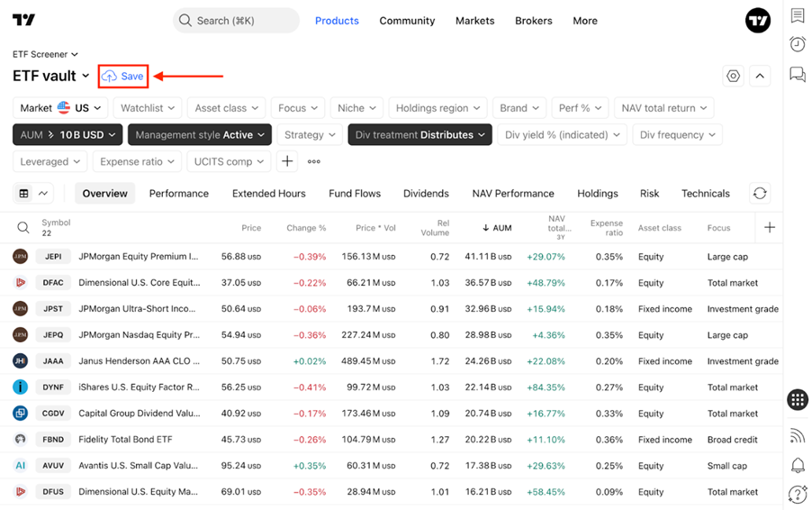
Task: Click Fidelity Total Bond ETF name
Action: (x=125, y=439)
